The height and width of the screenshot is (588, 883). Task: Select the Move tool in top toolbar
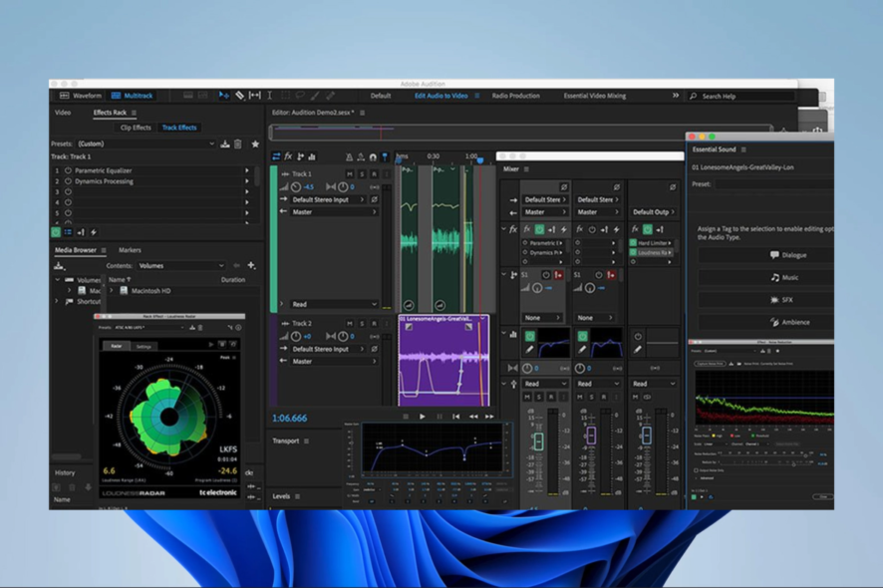click(x=223, y=96)
